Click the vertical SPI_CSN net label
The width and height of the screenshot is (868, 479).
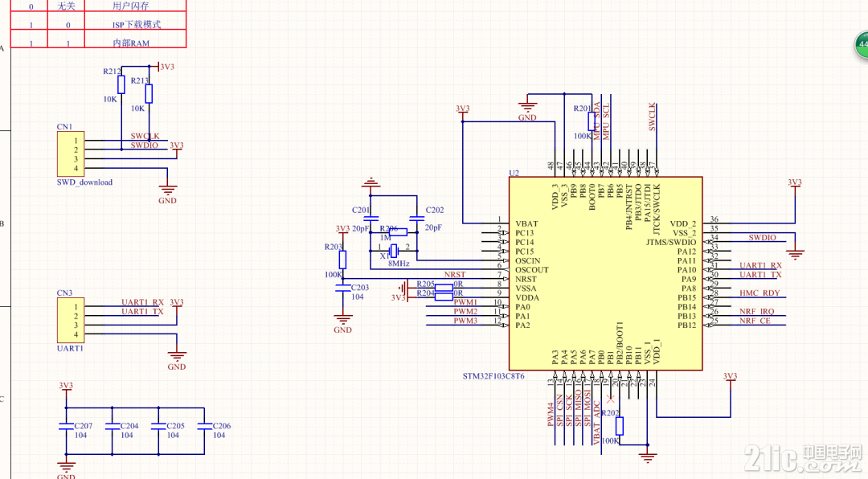559,411
